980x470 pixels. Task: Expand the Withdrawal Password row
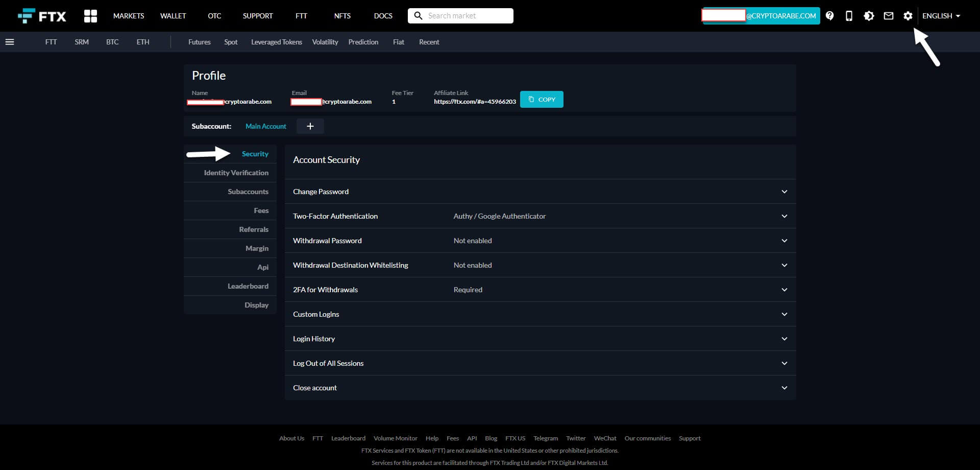540,241
